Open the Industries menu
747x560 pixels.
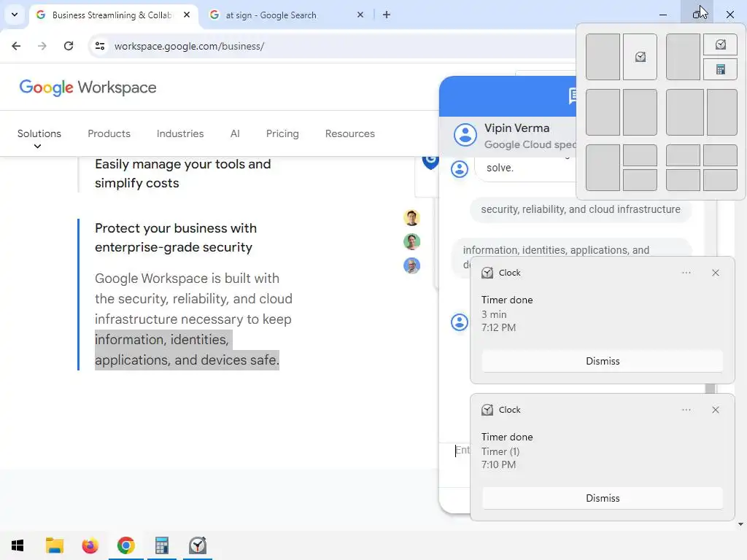coord(180,134)
